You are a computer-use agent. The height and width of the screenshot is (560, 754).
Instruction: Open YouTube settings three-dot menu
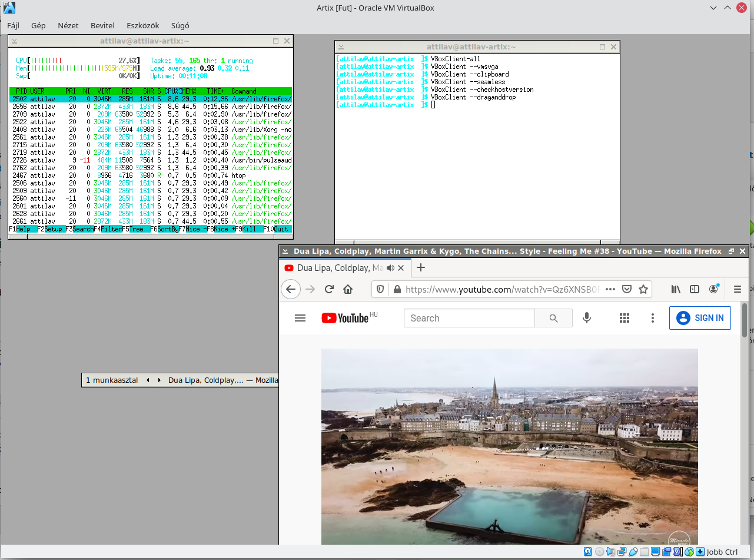(653, 318)
